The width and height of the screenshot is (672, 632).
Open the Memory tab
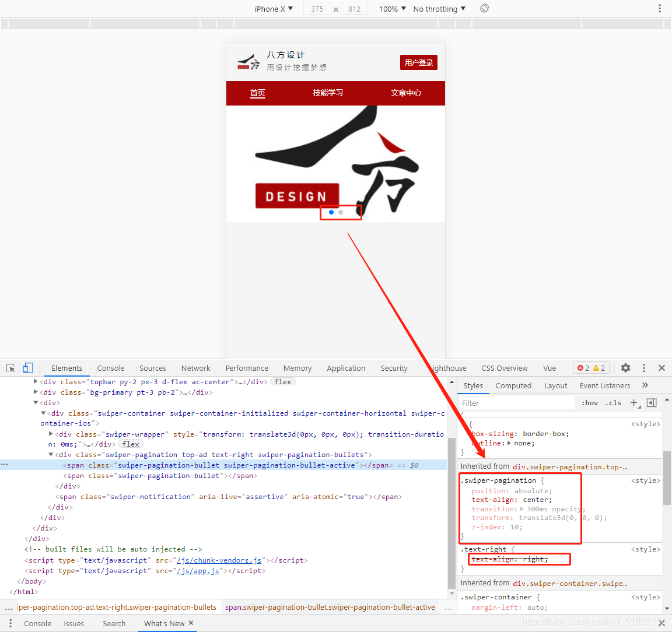click(x=297, y=368)
